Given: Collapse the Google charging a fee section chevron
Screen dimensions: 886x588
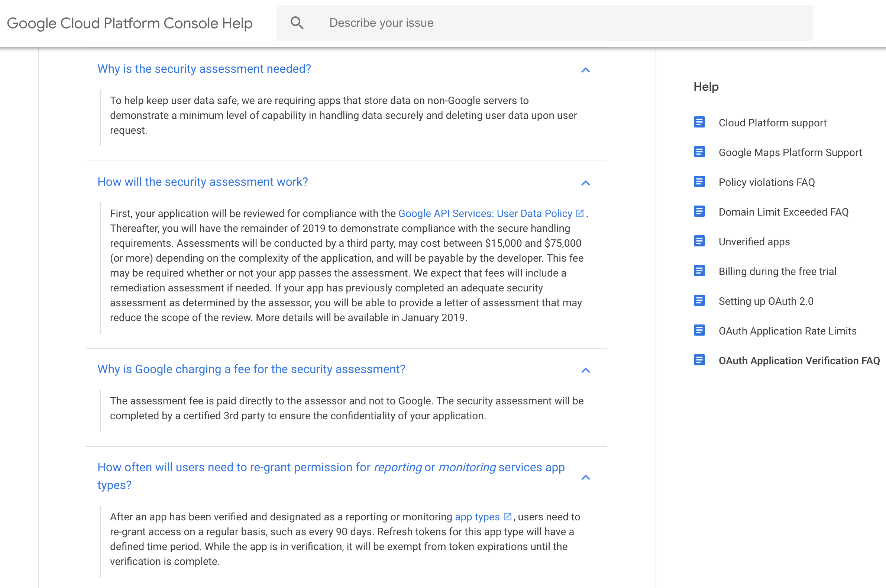Looking at the screenshot, I should pyautogui.click(x=585, y=371).
